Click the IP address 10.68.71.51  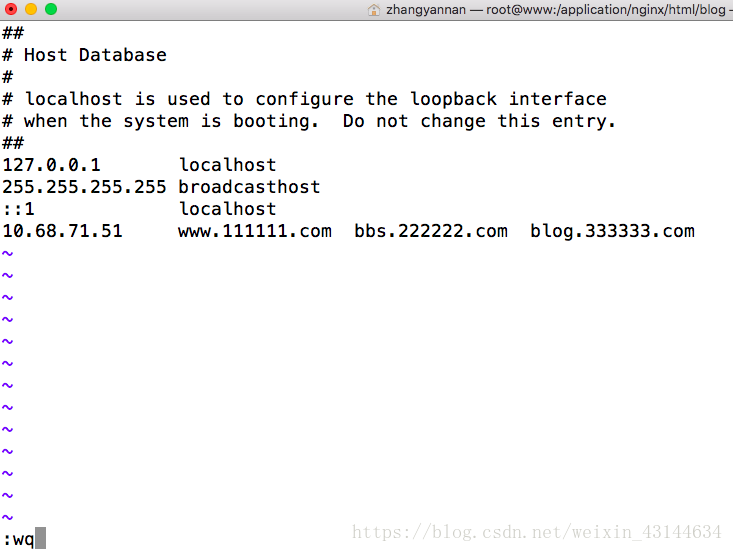62,231
